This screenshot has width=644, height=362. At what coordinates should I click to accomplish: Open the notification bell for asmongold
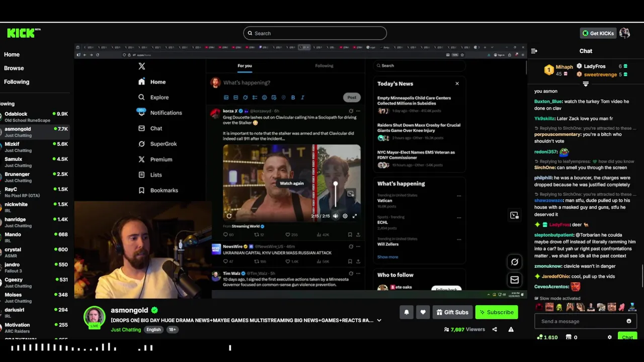tap(407, 312)
